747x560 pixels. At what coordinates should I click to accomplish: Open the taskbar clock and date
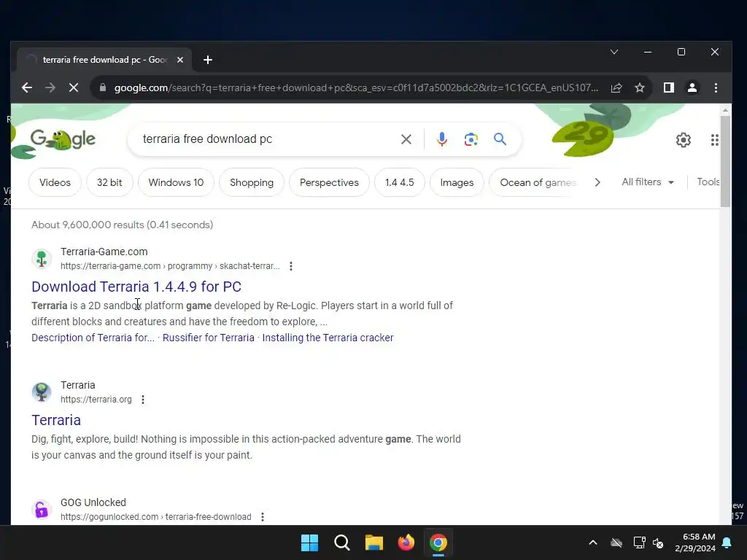[x=695, y=542]
